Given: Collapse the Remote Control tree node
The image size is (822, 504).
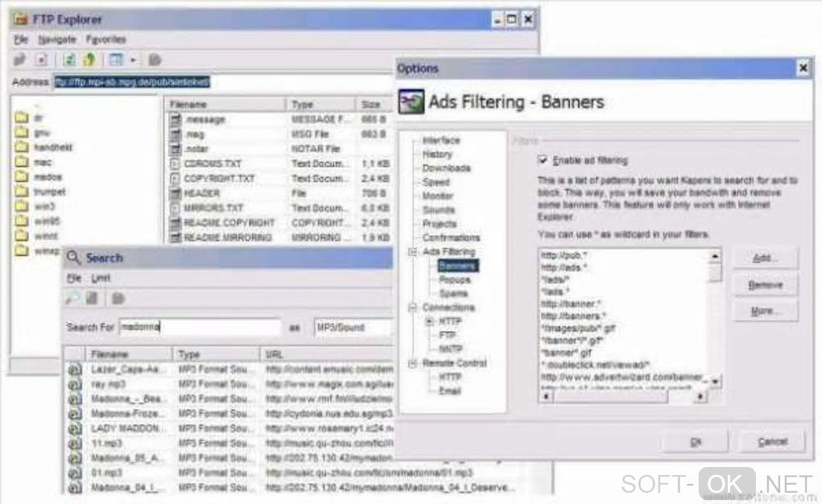Looking at the screenshot, I should tap(413, 363).
